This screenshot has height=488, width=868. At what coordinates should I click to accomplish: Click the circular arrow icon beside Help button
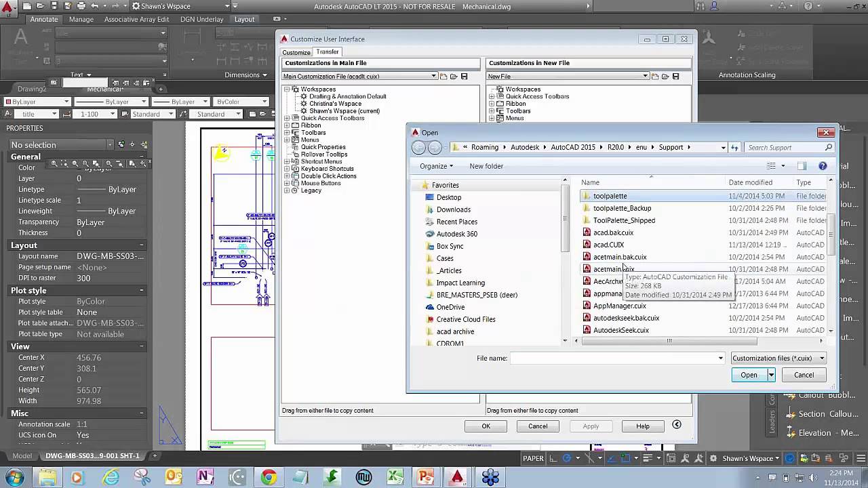[676, 425]
